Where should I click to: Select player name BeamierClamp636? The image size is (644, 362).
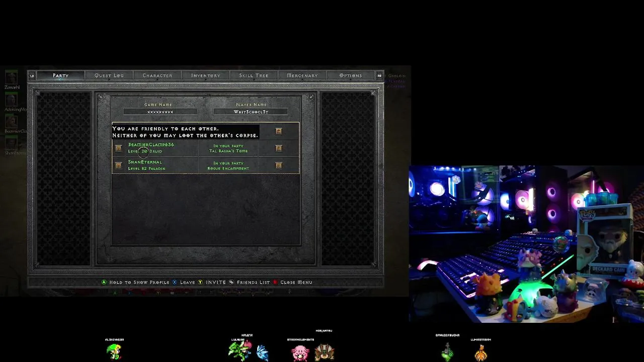(x=151, y=145)
